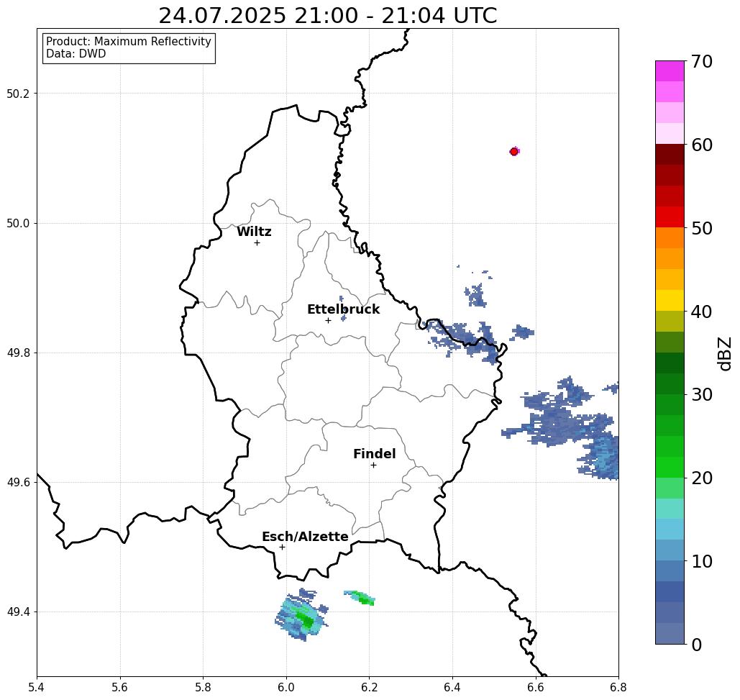Click the colorbar tick label 50
Screen dimensions: 740x700
702,228
